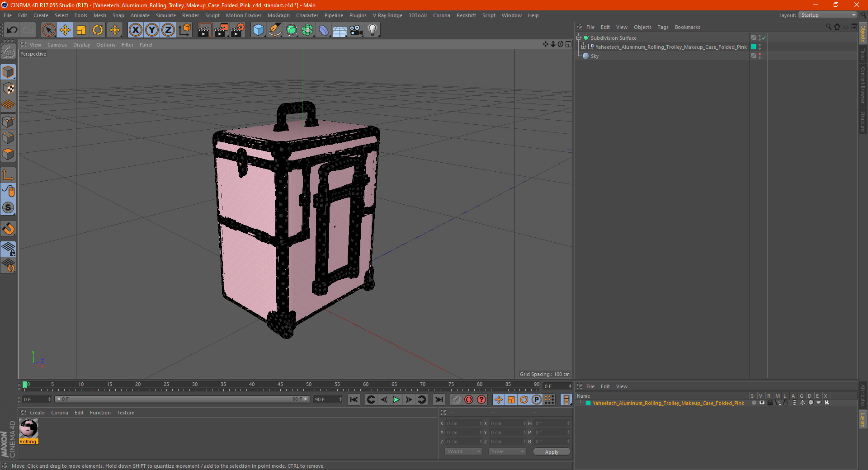Collapse the Subdivision Surface tree node
The image size is (868, 470).
tap(578, 38)
